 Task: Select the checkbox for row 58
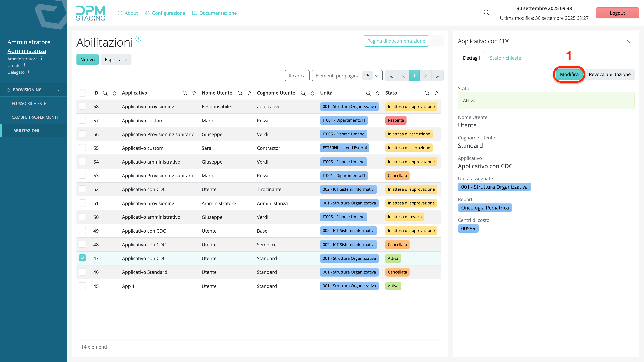point(82,106)
